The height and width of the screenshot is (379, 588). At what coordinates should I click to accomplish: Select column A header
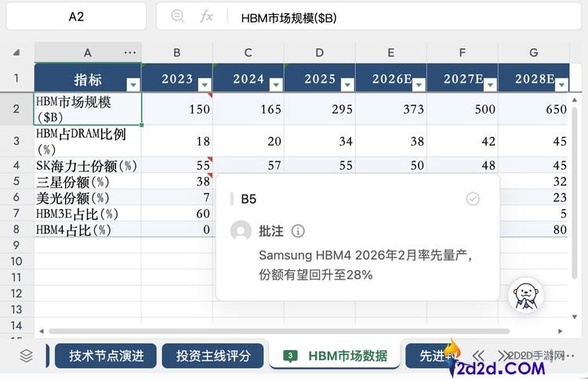87,52
